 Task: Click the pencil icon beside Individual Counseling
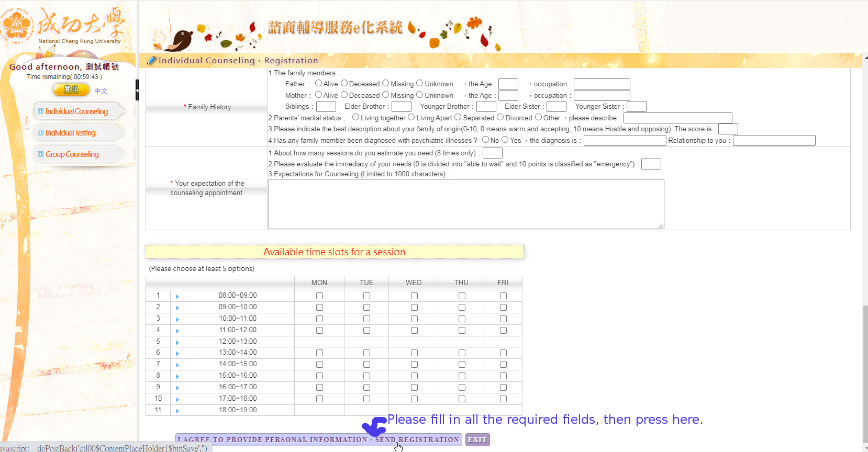click(151, 60)
